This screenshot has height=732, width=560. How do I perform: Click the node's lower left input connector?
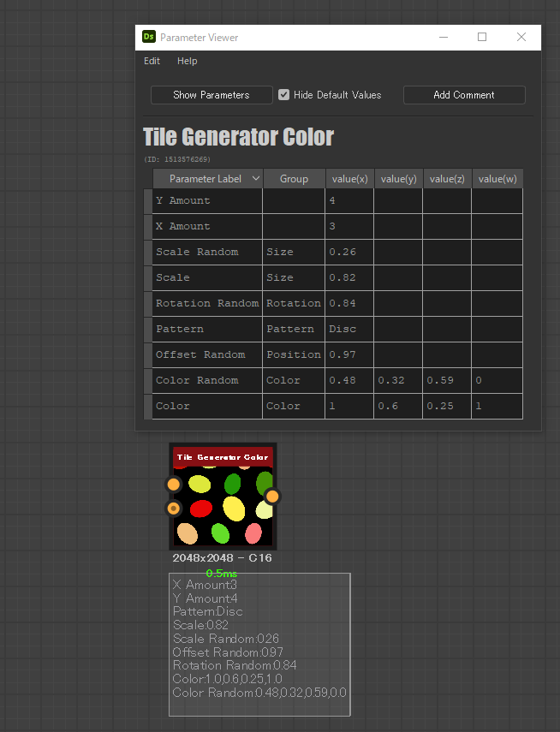click(x=173, y=508)
